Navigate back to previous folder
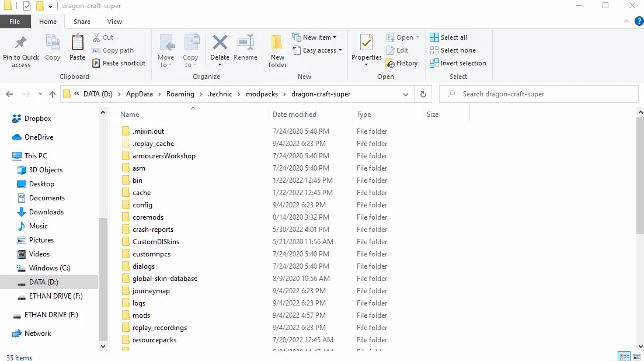Viewport: 644px width, 361px height. coord(9,94)
